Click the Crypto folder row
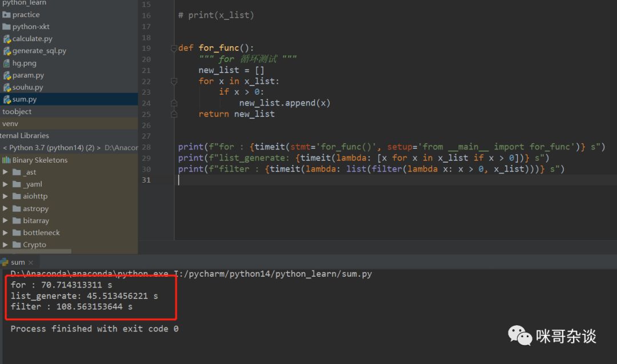 (69, 245)
